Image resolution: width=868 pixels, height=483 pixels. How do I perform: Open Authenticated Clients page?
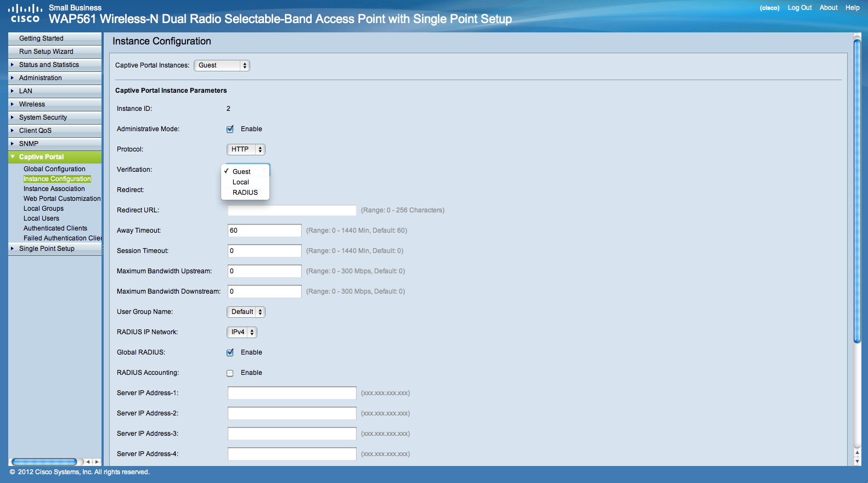pyautogui.click(x=55, y=228)
